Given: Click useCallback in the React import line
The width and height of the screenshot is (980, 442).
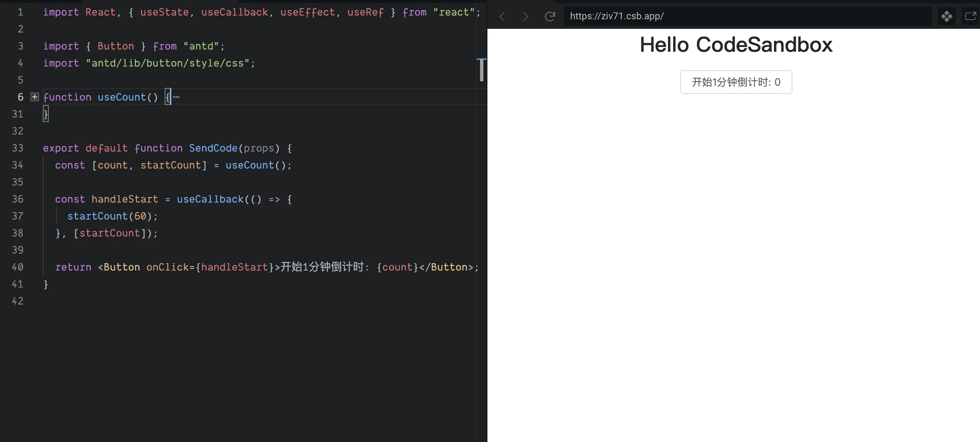Looking at the screenshot, I should pyautogui.click(x=234, y=12).
